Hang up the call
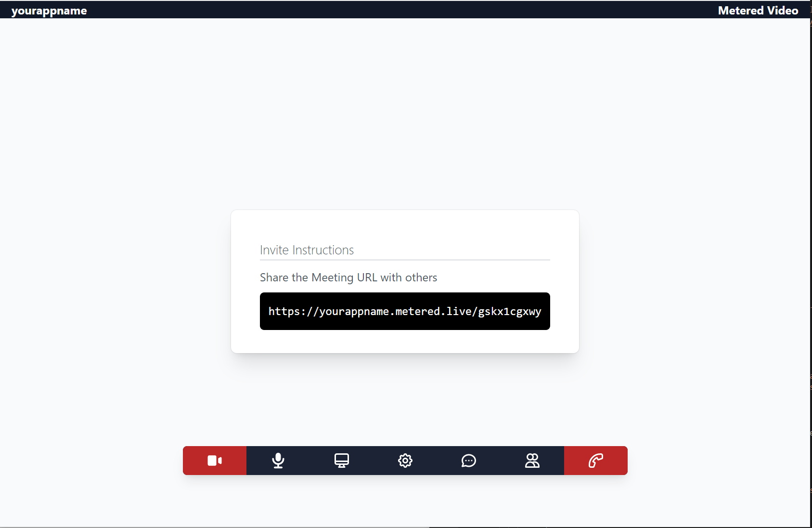Viewport: 812px width, 528px height. tap(596, 461)
